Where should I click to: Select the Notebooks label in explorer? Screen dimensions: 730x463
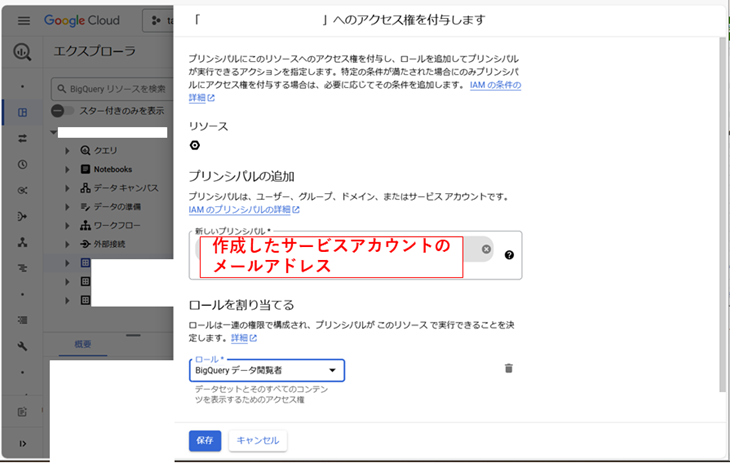pyautogui.click(x=113, y=169)
